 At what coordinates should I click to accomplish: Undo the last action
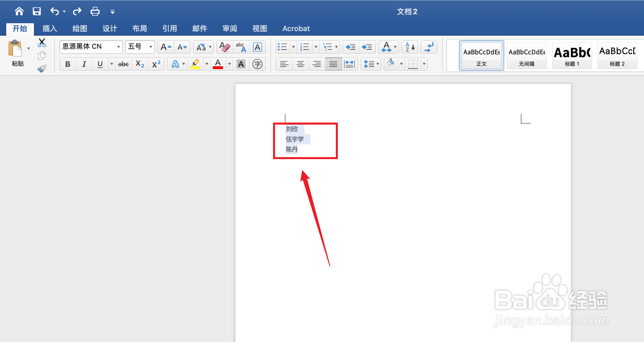pyautogui.click(x=55, y=11)
